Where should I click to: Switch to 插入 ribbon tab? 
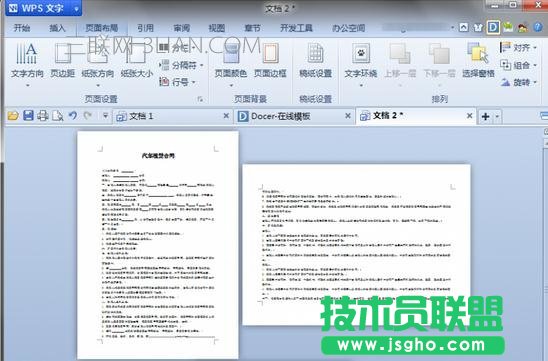[x=57, y=28]
